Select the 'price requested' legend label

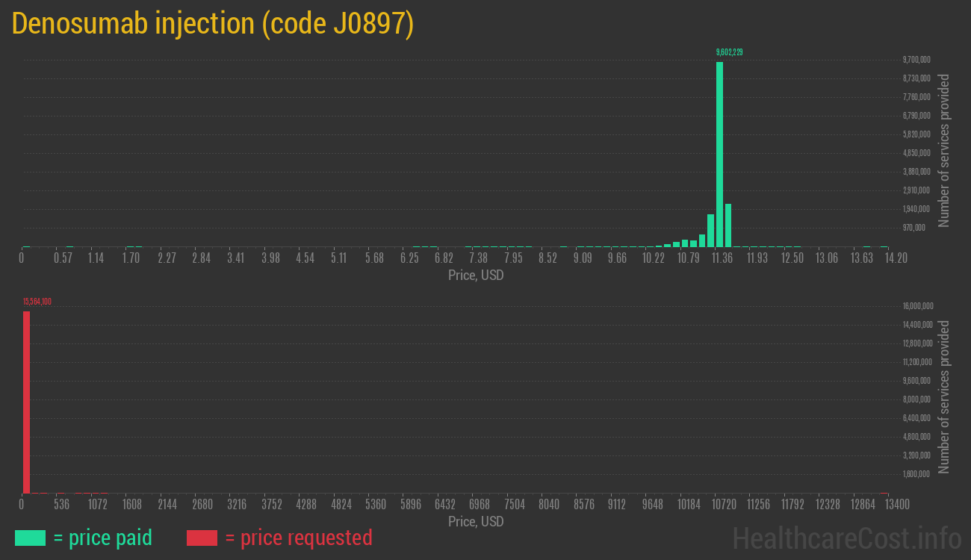[298, 538]
